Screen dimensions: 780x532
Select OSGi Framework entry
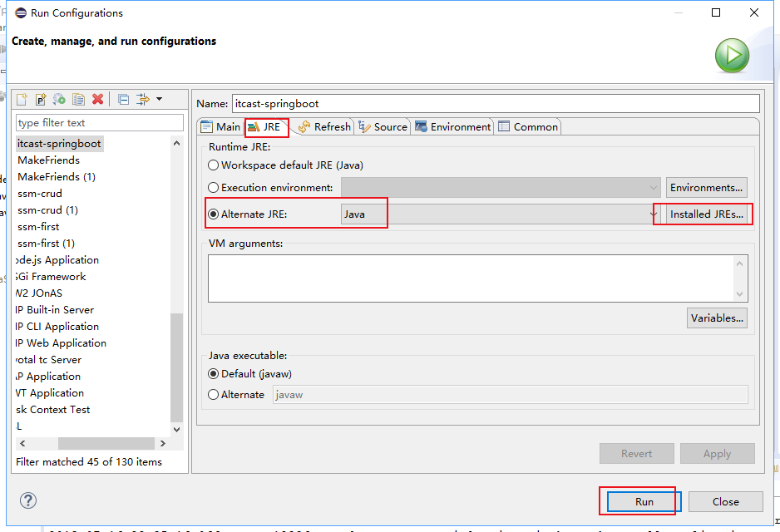pos(51,277)
